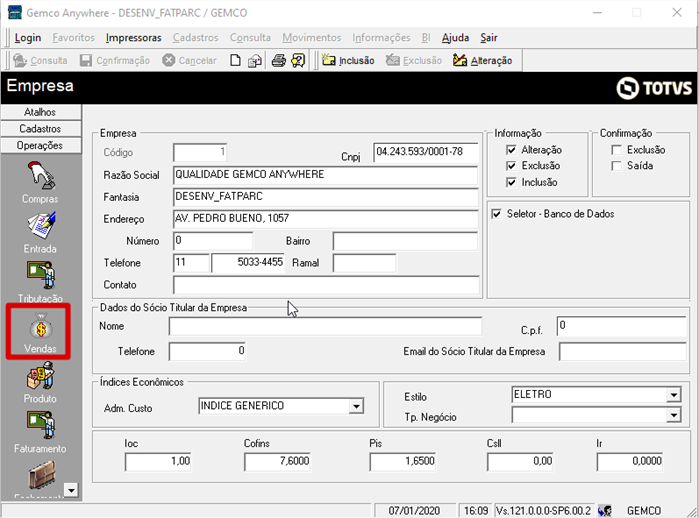Click the Cancelar toolbar button
Image resolution: width=699 pixels, height=518 pixels.
(189, 61)
